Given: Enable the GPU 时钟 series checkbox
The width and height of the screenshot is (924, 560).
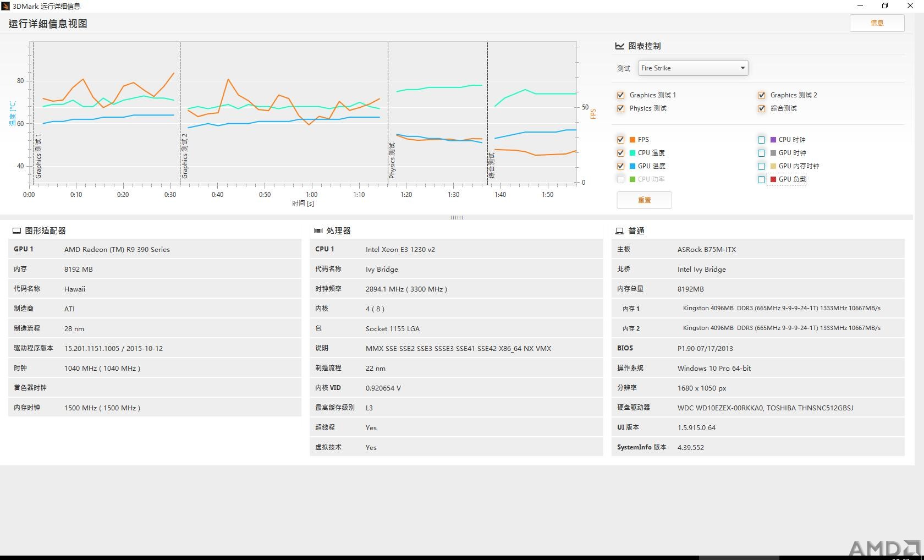Looking at the screenshot, I should (761, 153).
